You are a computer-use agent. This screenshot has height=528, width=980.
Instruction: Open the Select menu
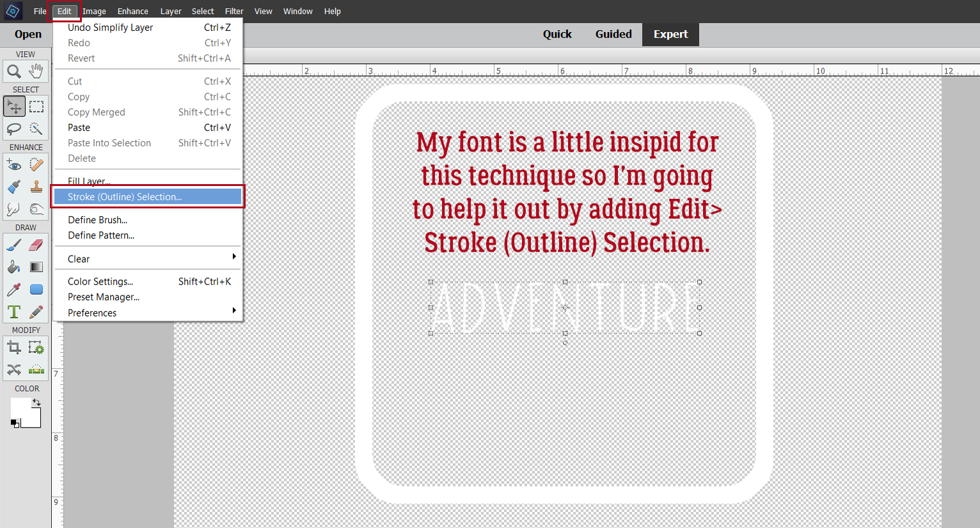click(x=203, y=11)
